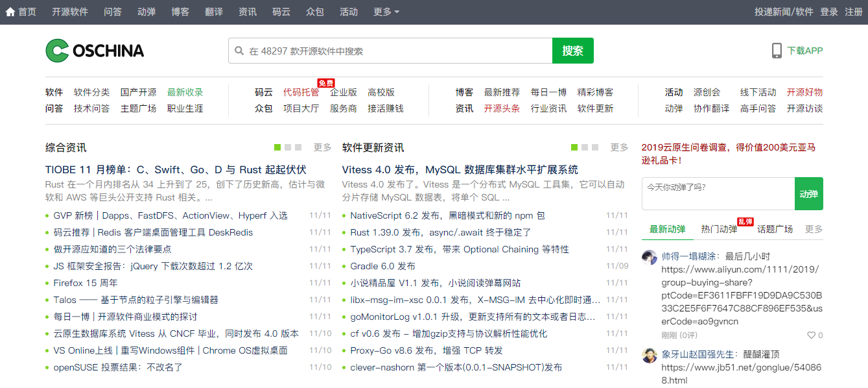Screen dimensions: 868x388
Task: Click the green 动弹 post button
Action: (x=809, y=193)
